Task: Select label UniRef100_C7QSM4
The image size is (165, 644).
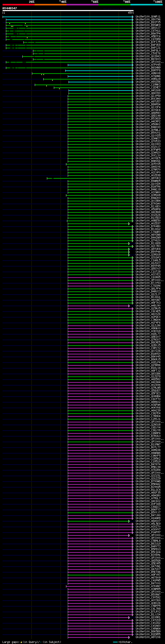Action: click(x=148, y=286)
